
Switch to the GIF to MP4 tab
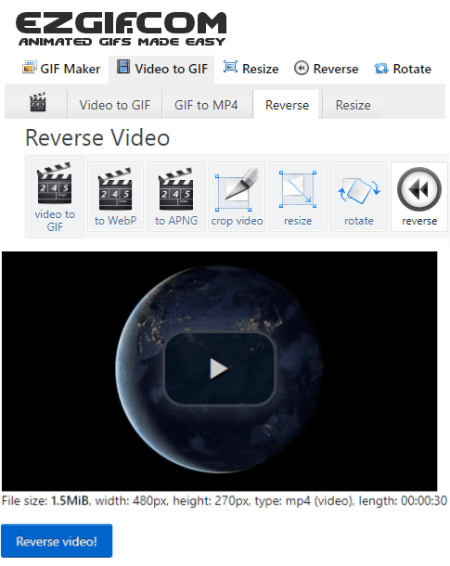tap(206, 105)
